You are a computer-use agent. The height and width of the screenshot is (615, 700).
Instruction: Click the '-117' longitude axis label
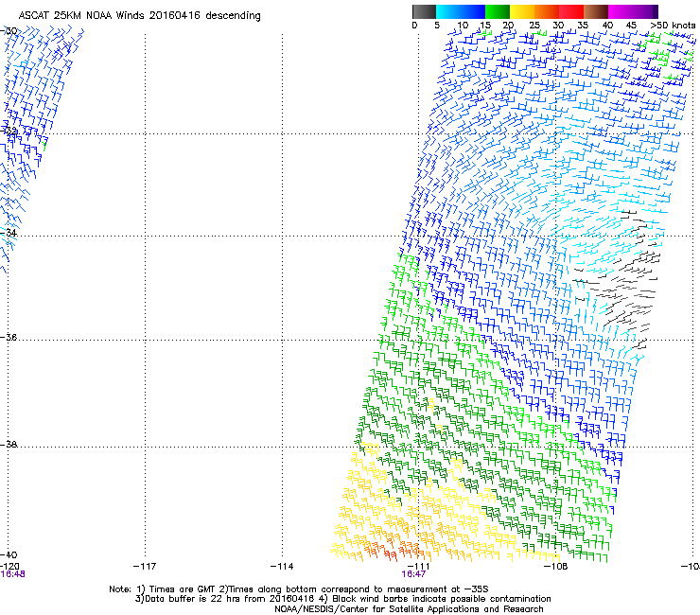(x=145, y=567)
